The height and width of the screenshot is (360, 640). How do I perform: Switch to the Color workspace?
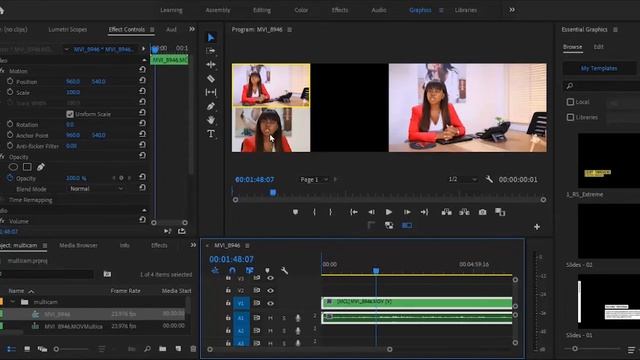coord(301,10)
